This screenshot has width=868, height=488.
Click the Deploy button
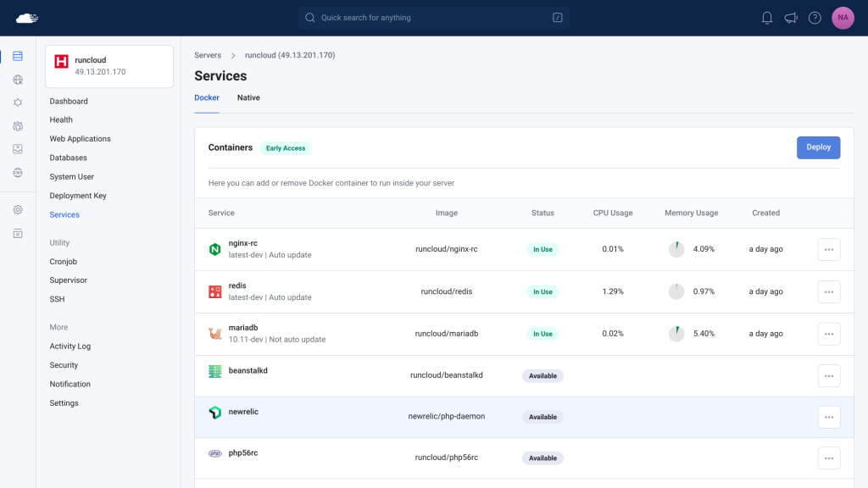818,147
